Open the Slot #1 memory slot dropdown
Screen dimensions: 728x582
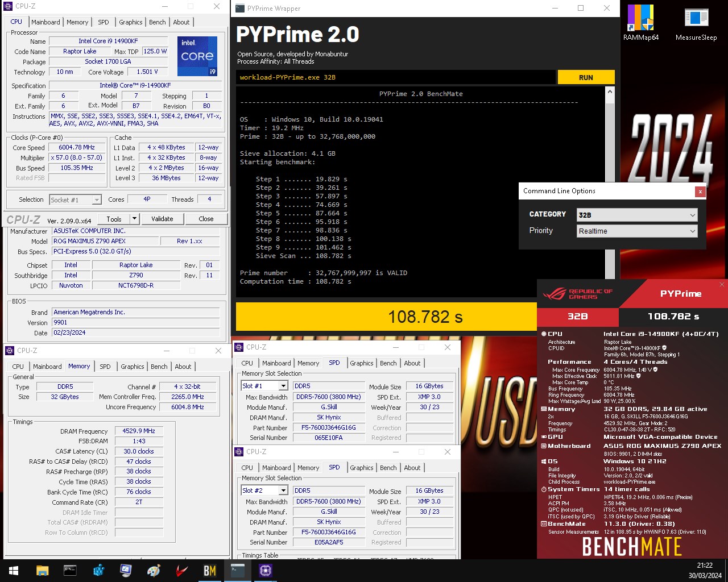[264, 386]
